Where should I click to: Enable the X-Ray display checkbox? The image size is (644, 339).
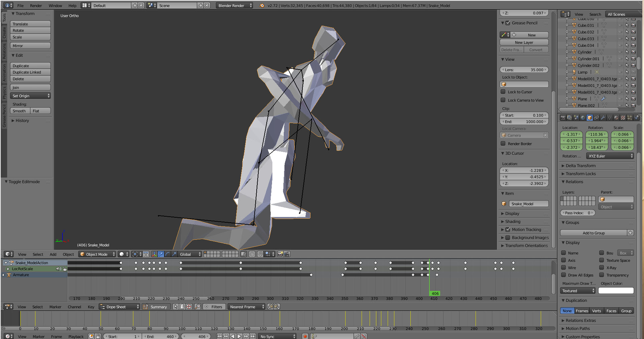(x=602, y=267)
